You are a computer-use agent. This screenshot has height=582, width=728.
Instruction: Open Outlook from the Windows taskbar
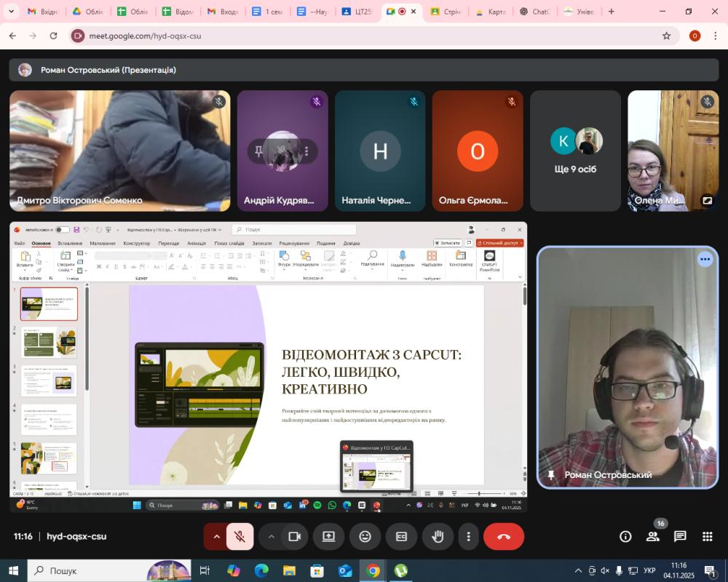(x=345, y=571)
